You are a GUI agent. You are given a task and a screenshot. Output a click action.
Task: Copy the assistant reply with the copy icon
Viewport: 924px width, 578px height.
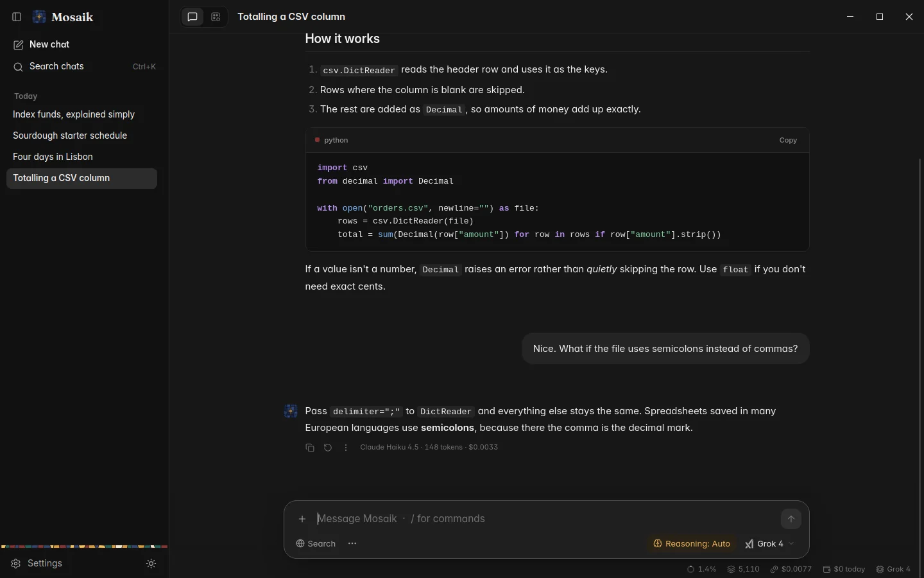tap(310, 448)
